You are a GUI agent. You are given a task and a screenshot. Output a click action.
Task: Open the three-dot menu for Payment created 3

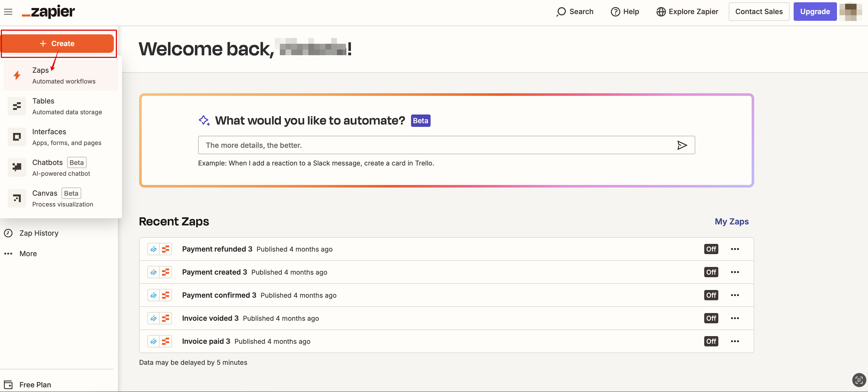coord(735,272)
